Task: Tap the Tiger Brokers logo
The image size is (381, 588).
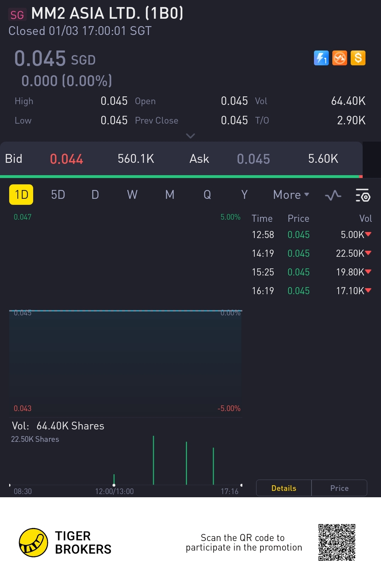Action: point(34,542)
